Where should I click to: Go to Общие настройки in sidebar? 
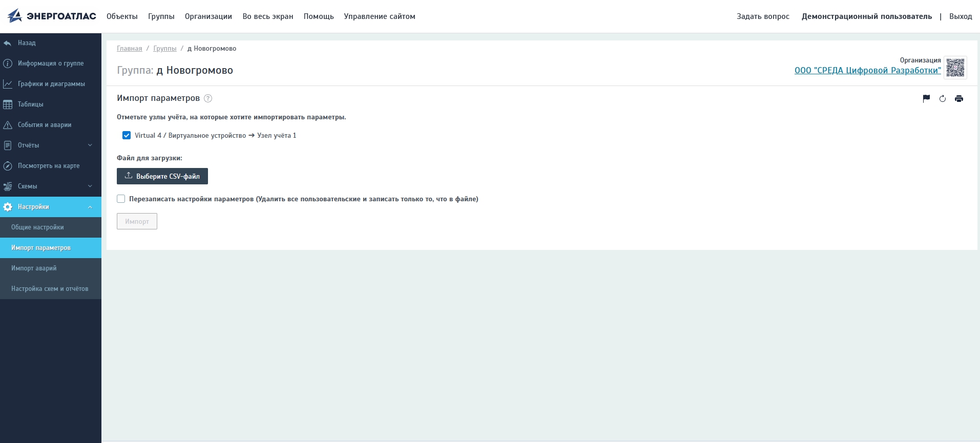click(x=51, y=227)
